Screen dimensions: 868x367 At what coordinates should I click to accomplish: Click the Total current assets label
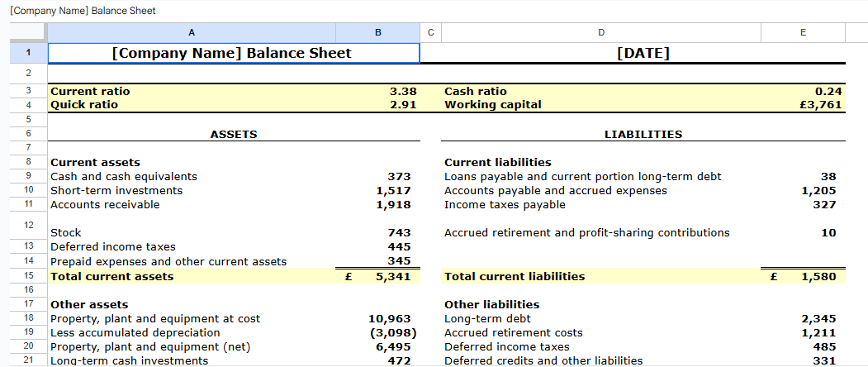tap(112, 276)
